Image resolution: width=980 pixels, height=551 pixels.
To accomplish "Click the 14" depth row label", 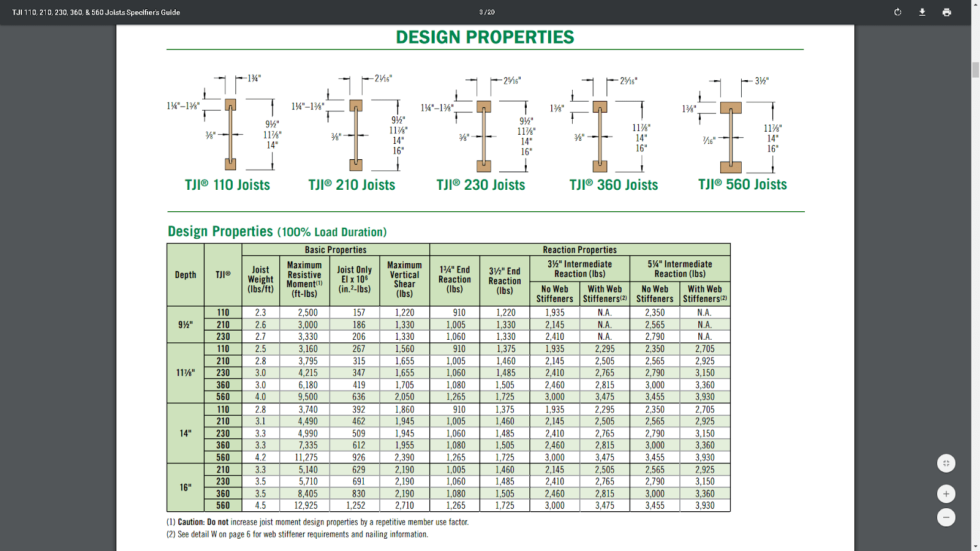I will click(186, 433).
